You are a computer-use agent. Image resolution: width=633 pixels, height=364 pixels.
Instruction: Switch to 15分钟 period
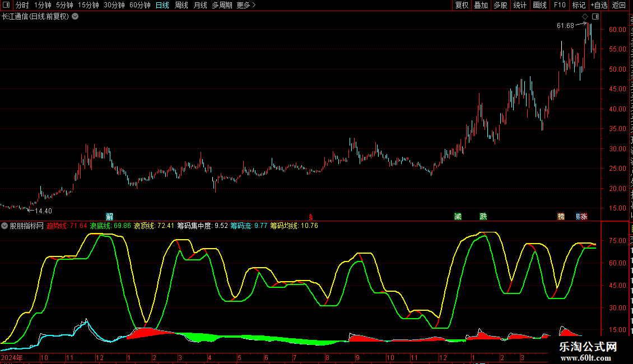[x=89, y=5]
